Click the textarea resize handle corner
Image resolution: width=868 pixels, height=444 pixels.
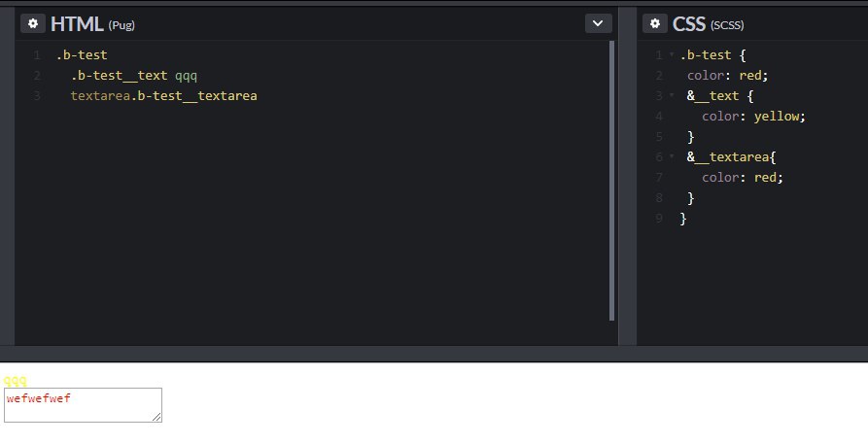pyautogui.click(x=156, y=417)
